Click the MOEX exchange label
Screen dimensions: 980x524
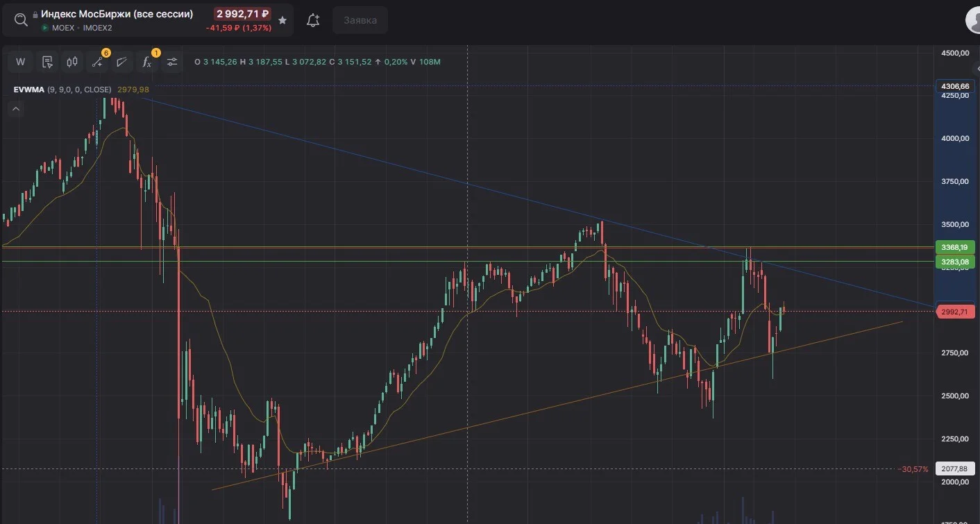pos(63,28)
